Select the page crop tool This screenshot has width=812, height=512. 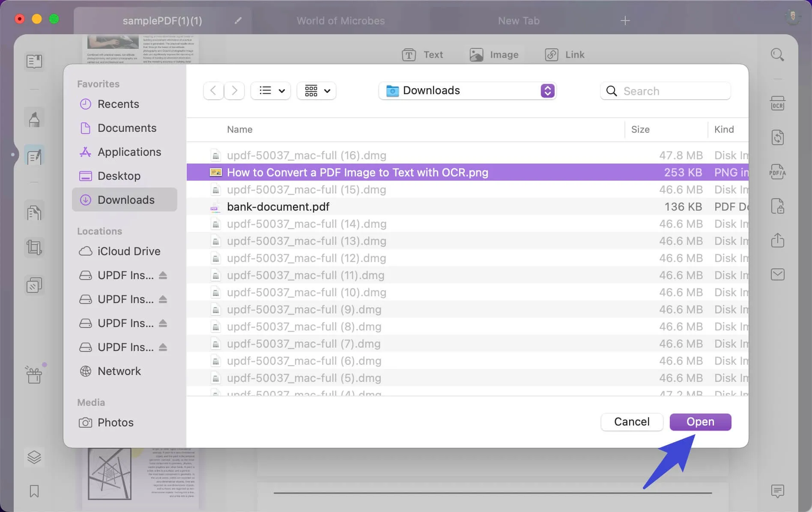(x=34, y=247)
